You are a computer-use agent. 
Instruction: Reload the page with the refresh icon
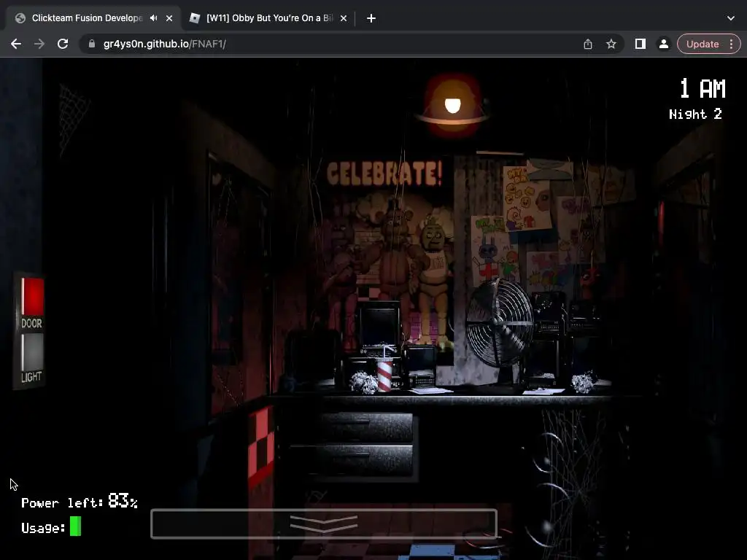tap(63, 44)
